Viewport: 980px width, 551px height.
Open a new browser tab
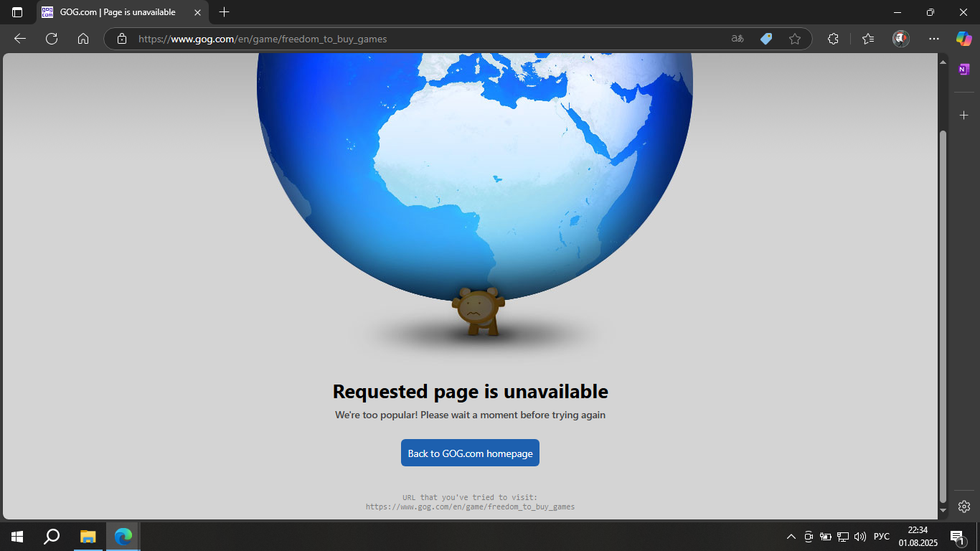pyautogui.click(x=224, y=12)
